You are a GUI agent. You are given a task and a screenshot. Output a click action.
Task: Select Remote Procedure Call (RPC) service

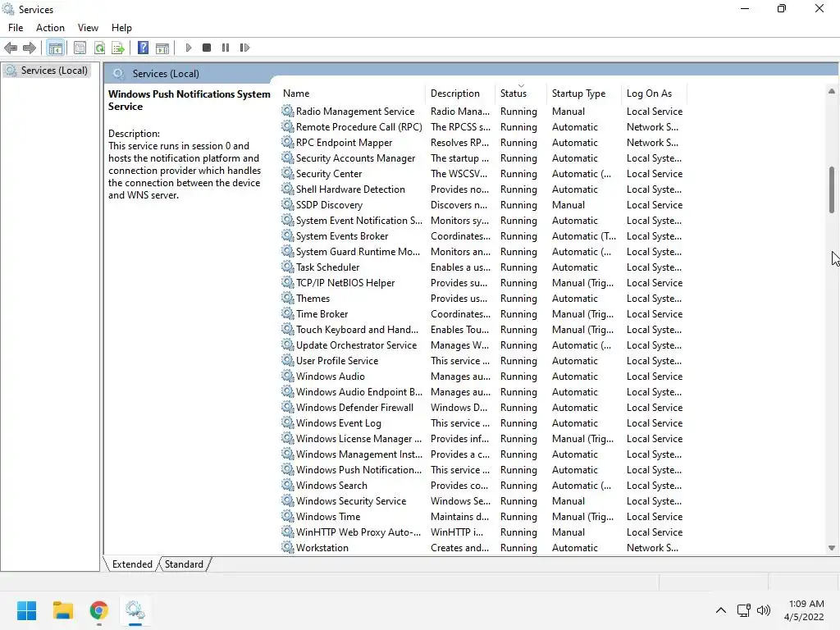pos(482,127)
